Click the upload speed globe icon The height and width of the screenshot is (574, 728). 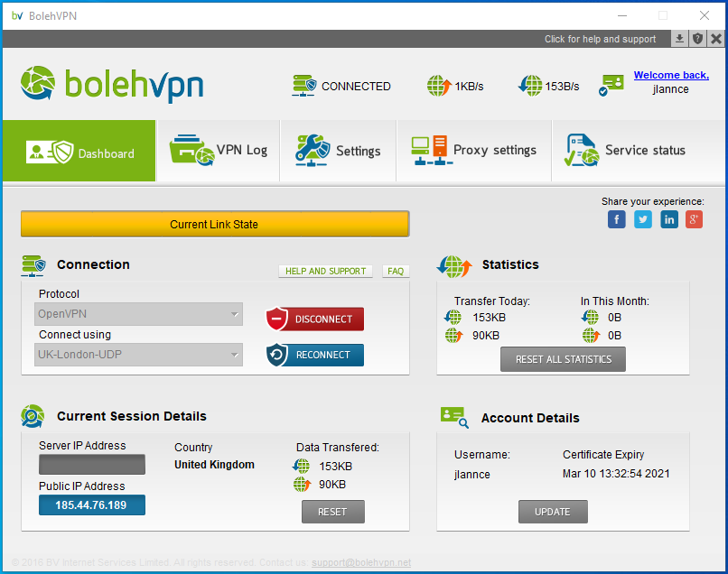pos(439,86)
